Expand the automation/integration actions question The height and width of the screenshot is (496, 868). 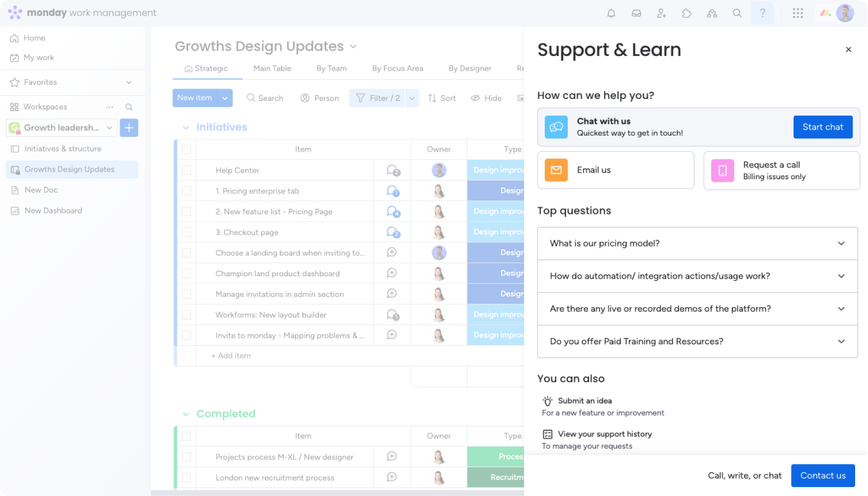click(x=697, y=276)
